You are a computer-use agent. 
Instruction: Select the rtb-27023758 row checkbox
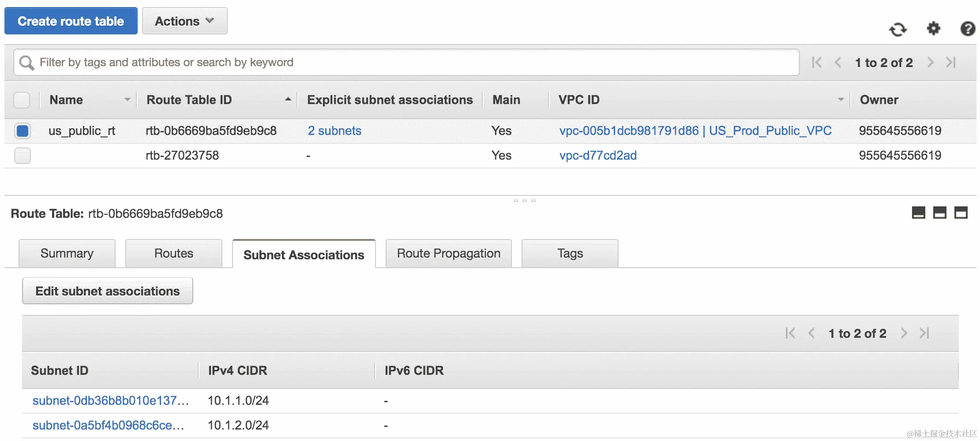click(23, 156)
